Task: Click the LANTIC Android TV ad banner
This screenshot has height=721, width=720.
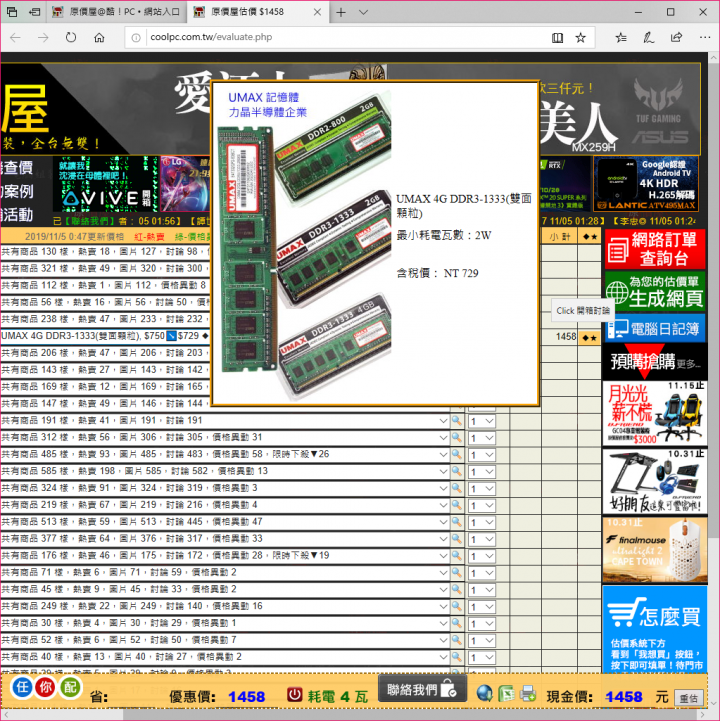Action: 646,183
